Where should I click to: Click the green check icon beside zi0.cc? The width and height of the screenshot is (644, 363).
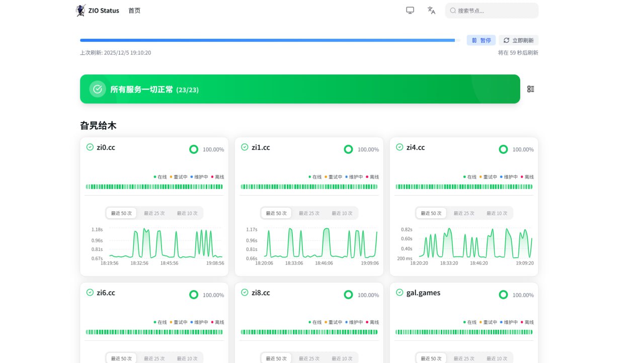pos(90,147)
